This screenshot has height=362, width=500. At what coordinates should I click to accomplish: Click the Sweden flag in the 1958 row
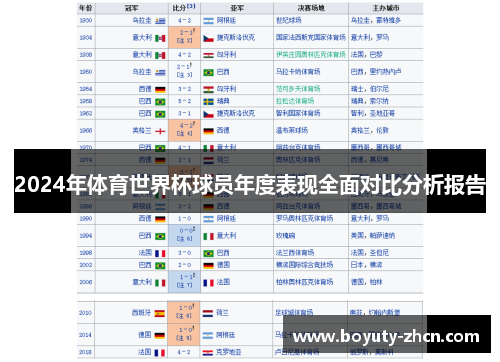[x=208, y=102]
